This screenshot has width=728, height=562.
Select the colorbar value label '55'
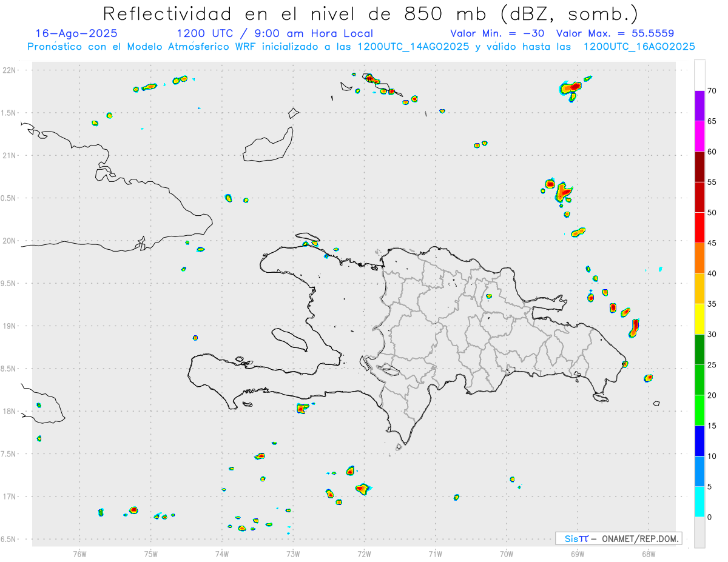click(712, 182)
